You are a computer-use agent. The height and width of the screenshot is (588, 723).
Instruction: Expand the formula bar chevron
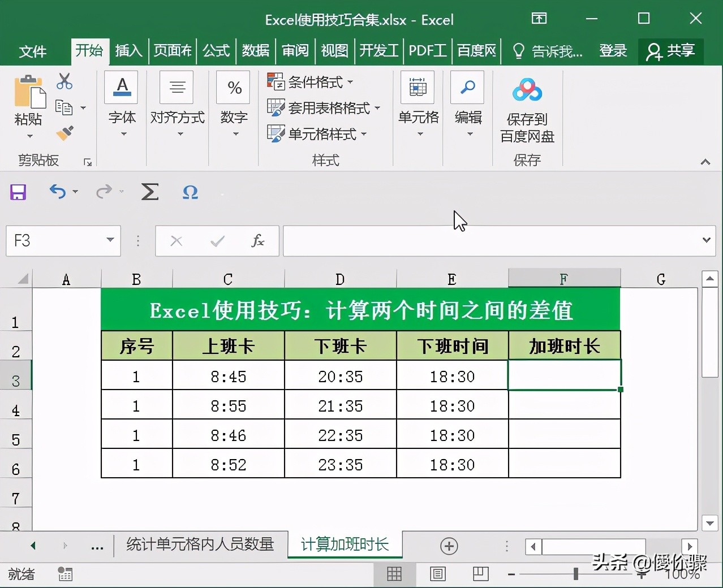706,240
